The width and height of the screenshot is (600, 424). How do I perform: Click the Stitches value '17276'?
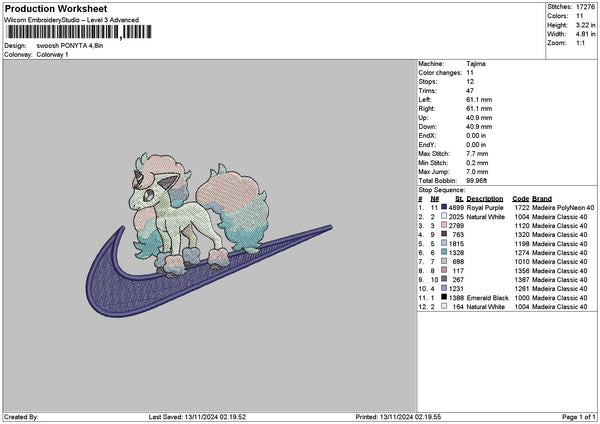(585, 7)
